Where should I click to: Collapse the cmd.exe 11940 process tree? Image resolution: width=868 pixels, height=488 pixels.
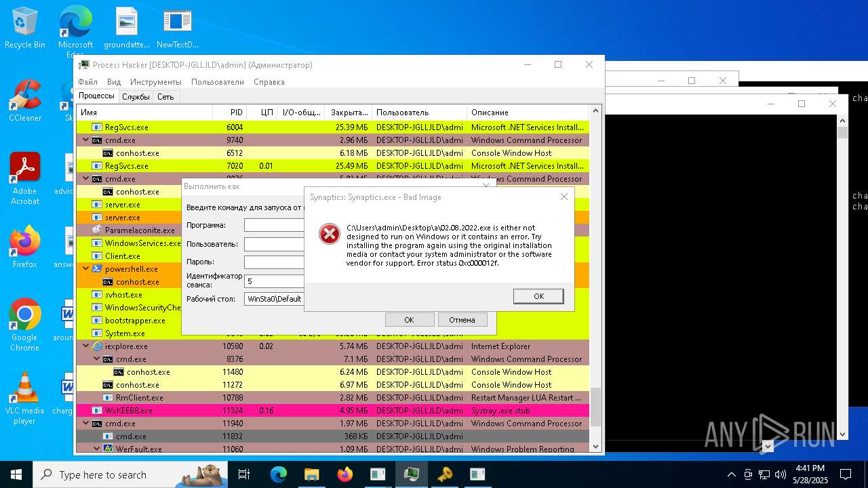tap(86, 424)
